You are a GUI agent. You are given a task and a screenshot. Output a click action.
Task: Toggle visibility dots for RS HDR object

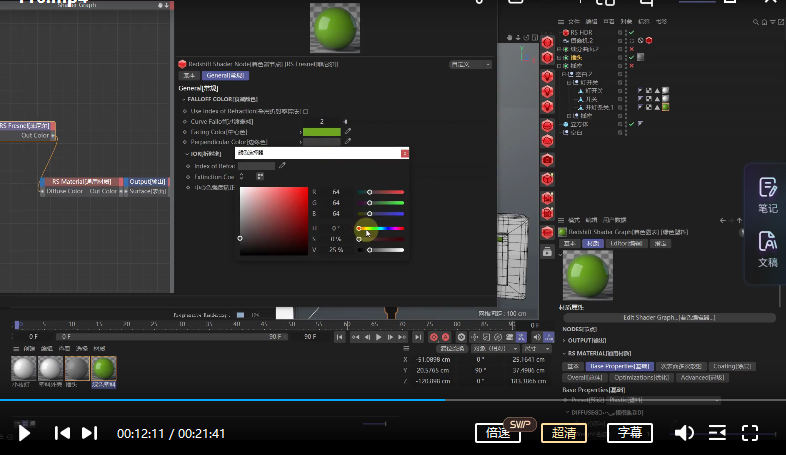coord(620,32)
